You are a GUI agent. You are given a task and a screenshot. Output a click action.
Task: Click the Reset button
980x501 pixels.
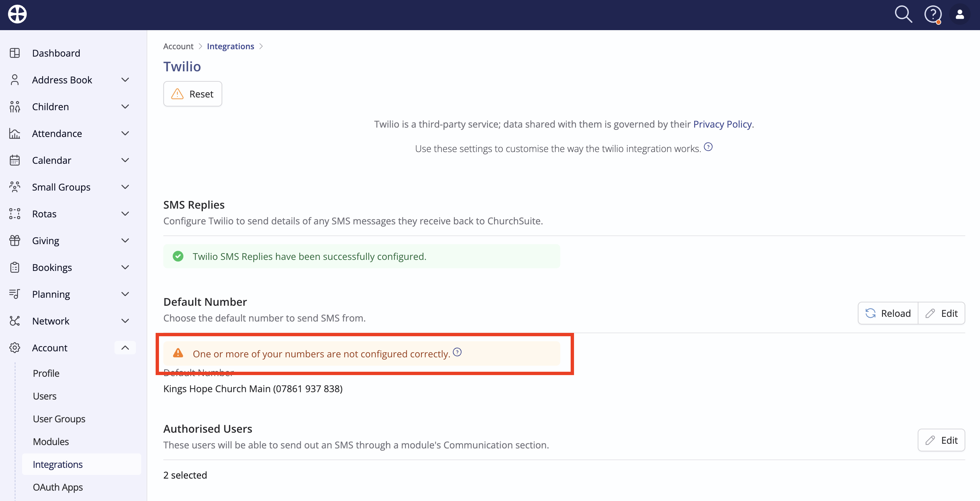tap(192, 94)
